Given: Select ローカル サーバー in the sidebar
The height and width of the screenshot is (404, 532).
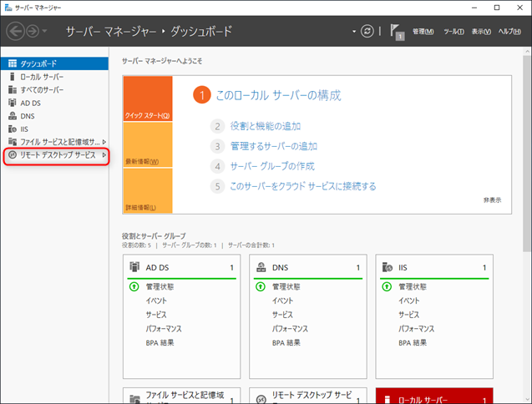Looking at the screenshot, I should coord(54,77).
